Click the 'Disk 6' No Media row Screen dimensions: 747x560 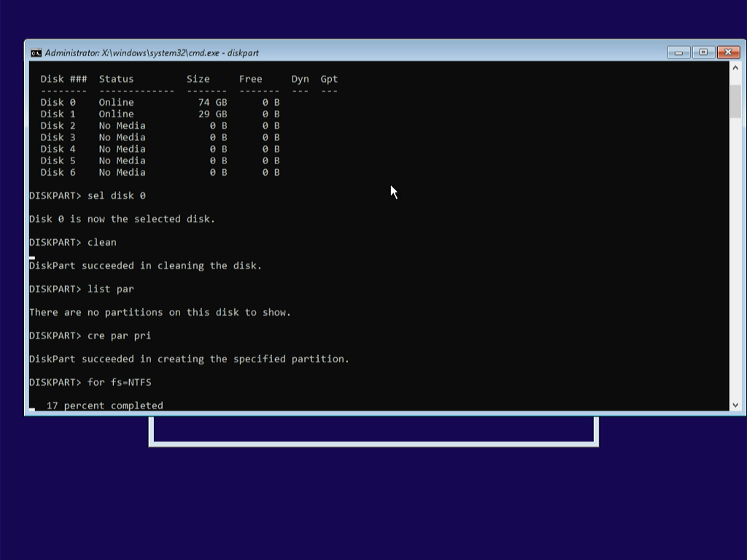[x=160, y=172]
